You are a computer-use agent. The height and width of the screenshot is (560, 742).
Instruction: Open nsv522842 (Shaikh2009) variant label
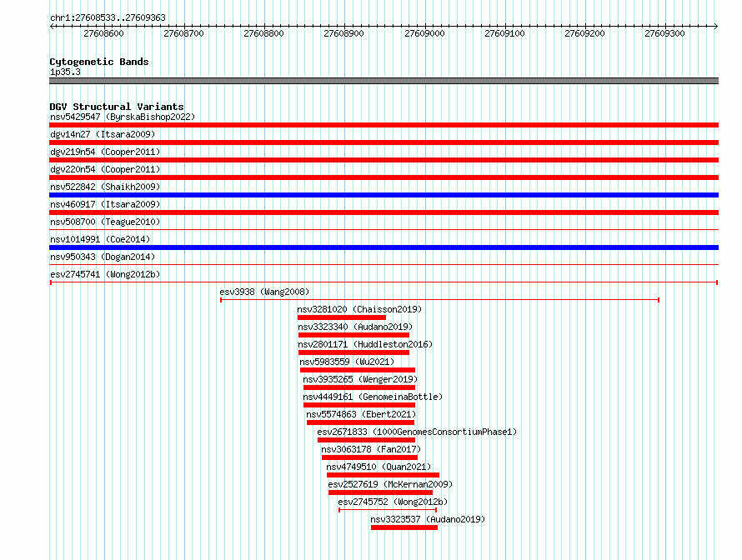click(105, 187)
